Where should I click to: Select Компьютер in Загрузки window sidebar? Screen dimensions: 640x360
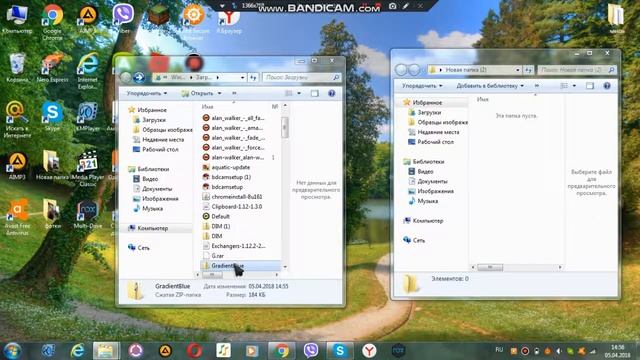148,228
